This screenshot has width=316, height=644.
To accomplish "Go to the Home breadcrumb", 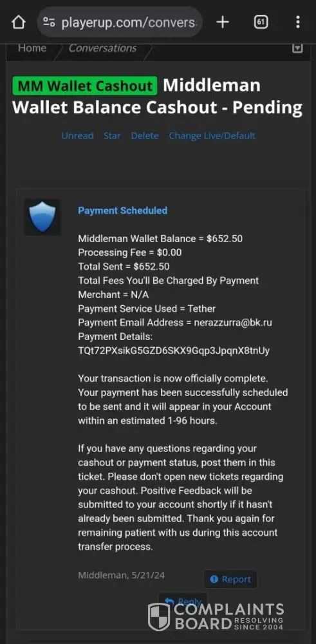I will [32, 48].
